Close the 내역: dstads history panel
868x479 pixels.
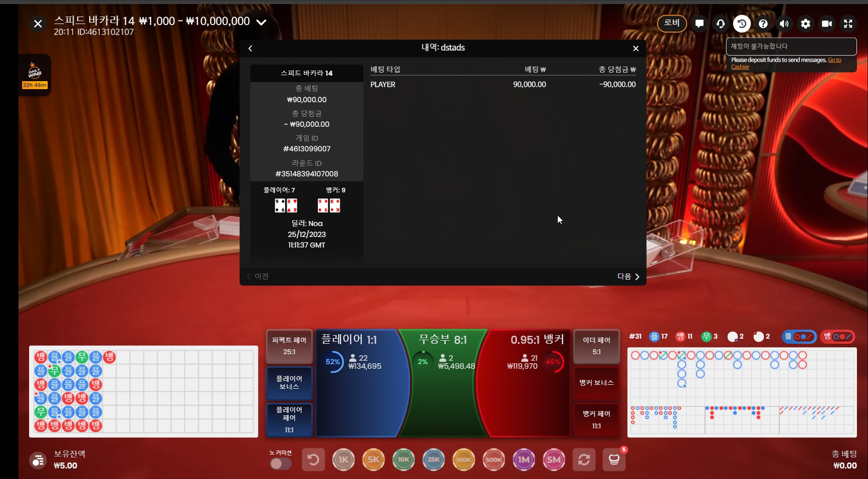(x=635, y=48)
